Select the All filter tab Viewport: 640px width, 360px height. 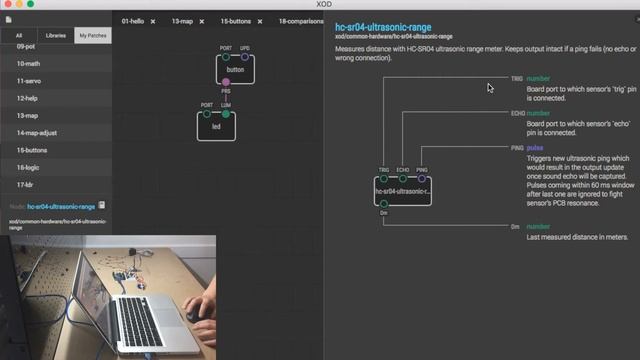point(19,36)
